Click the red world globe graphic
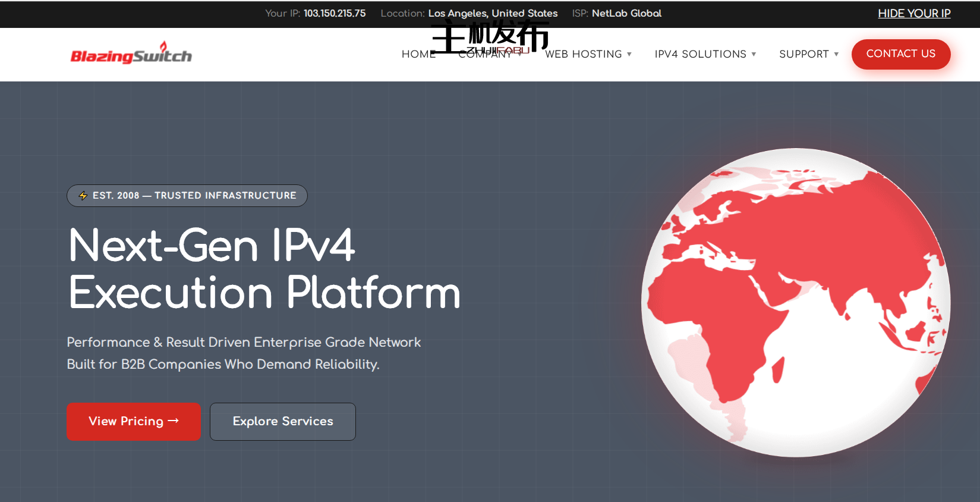Image resolution: width=980 pixels, height=502 pixels. [x=795, y=302]
